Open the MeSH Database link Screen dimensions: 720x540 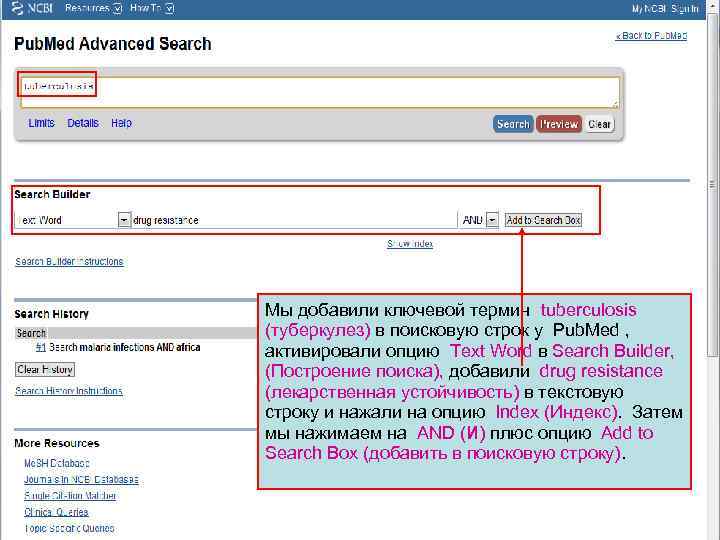tap(57, 463)
